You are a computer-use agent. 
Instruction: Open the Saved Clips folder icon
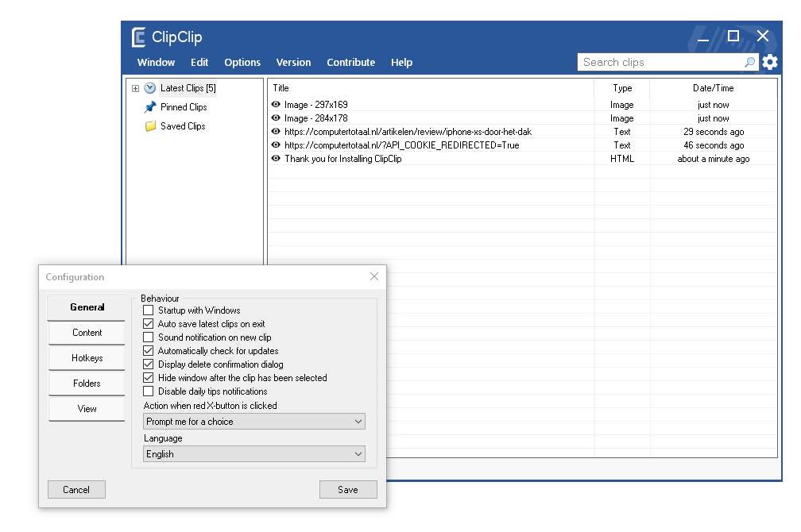pos(150,126)
